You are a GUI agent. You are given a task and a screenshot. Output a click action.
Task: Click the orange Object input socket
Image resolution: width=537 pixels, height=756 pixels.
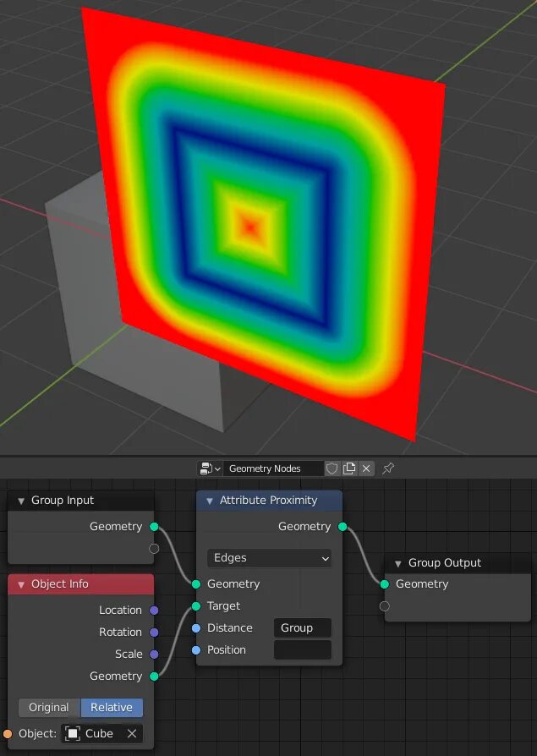pos(8,734)
